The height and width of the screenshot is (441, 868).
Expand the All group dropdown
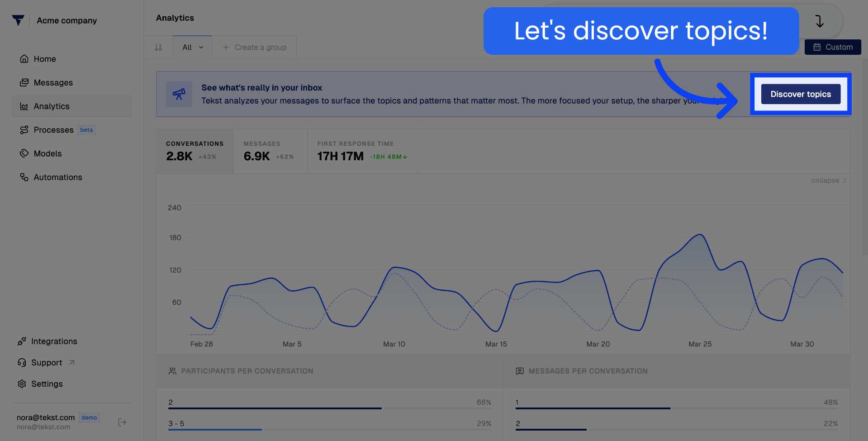coord(193,47)
